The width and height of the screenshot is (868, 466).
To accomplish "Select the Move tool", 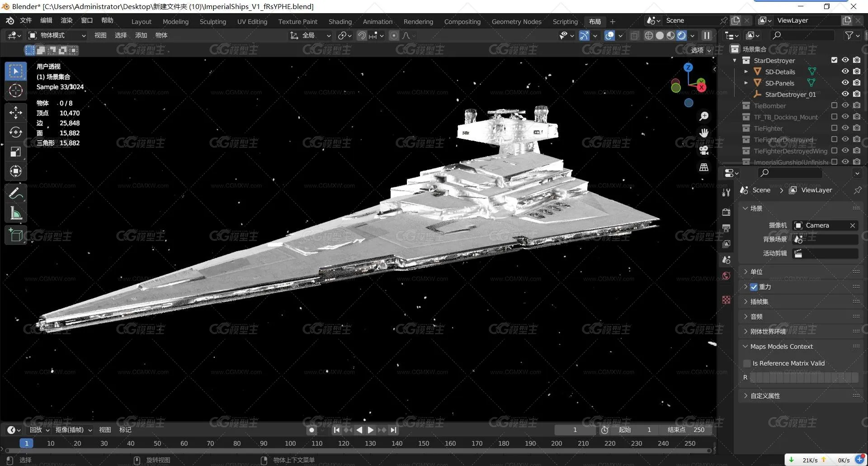I will 16,112.
